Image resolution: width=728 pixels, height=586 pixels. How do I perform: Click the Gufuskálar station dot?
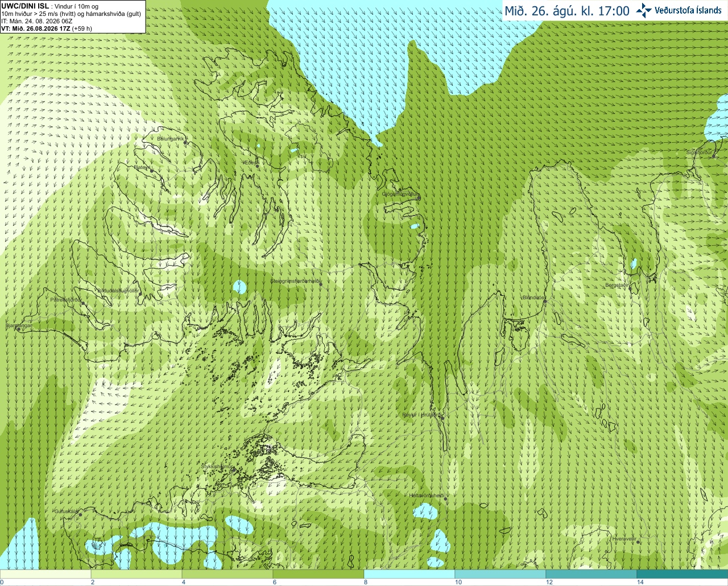pos(80,515)
